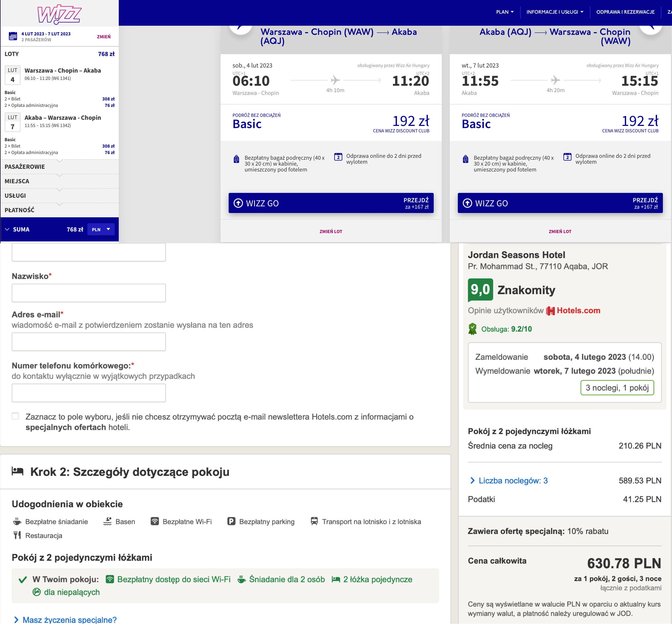Click the free breakfast cup icon
This screenshot has width=672, height=624.
17,521
